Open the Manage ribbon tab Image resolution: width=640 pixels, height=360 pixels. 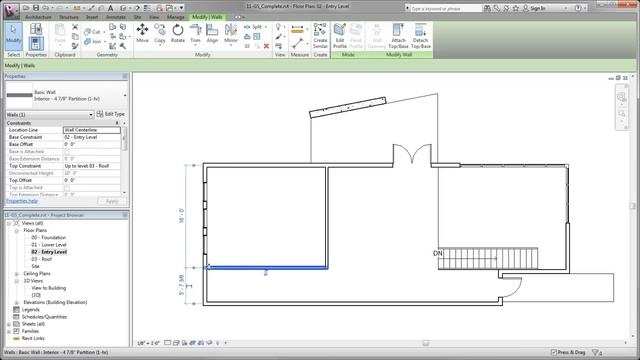click(176, 17)
